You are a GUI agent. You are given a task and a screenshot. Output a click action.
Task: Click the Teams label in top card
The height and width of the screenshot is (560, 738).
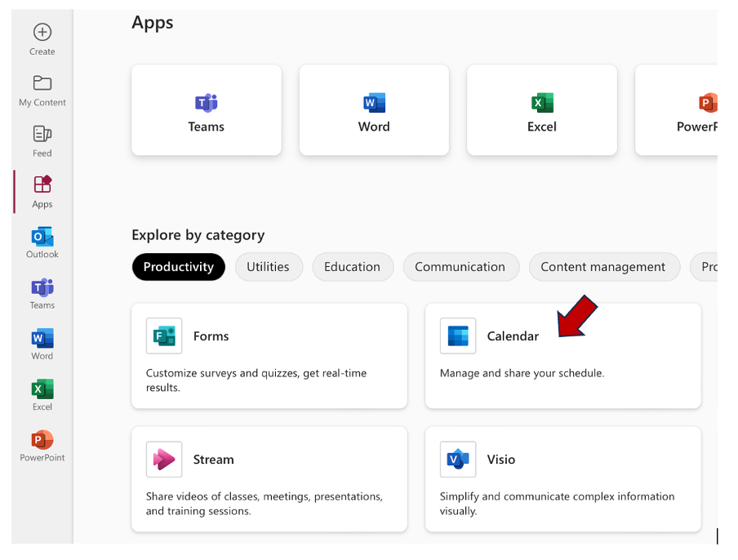point(207,127)
